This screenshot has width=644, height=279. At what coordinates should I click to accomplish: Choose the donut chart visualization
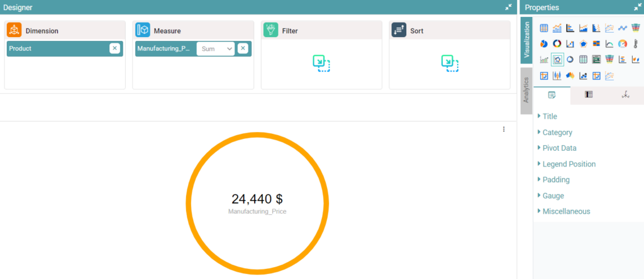(x=557, y=43)
